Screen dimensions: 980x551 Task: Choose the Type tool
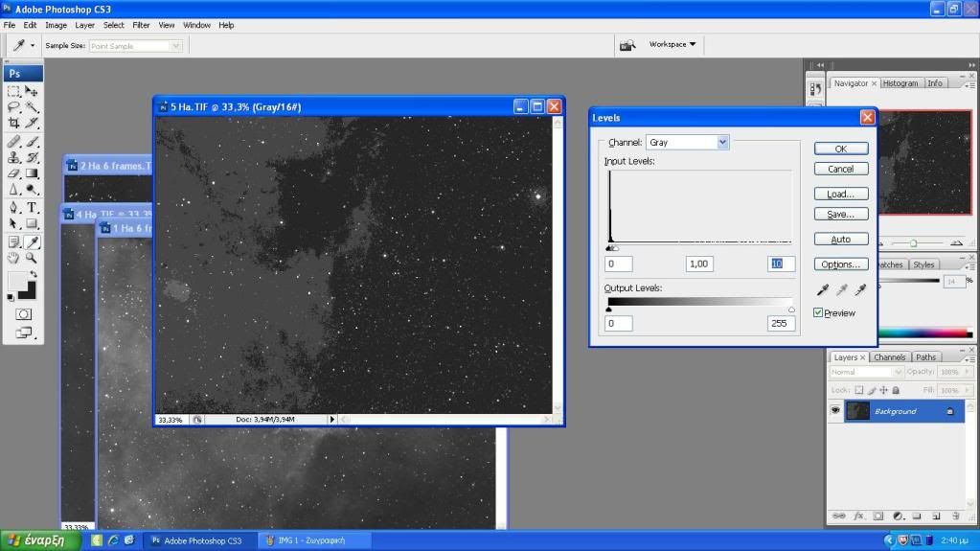tap(32, 207)
